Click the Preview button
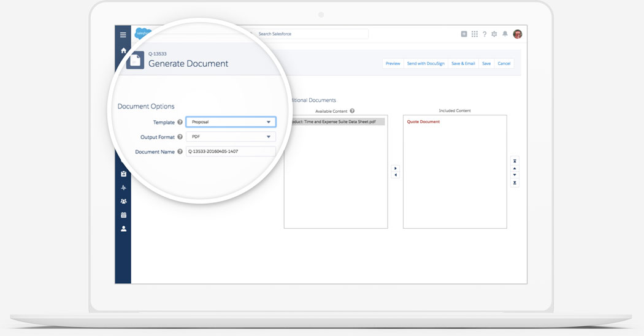 (x=393, y=64)
